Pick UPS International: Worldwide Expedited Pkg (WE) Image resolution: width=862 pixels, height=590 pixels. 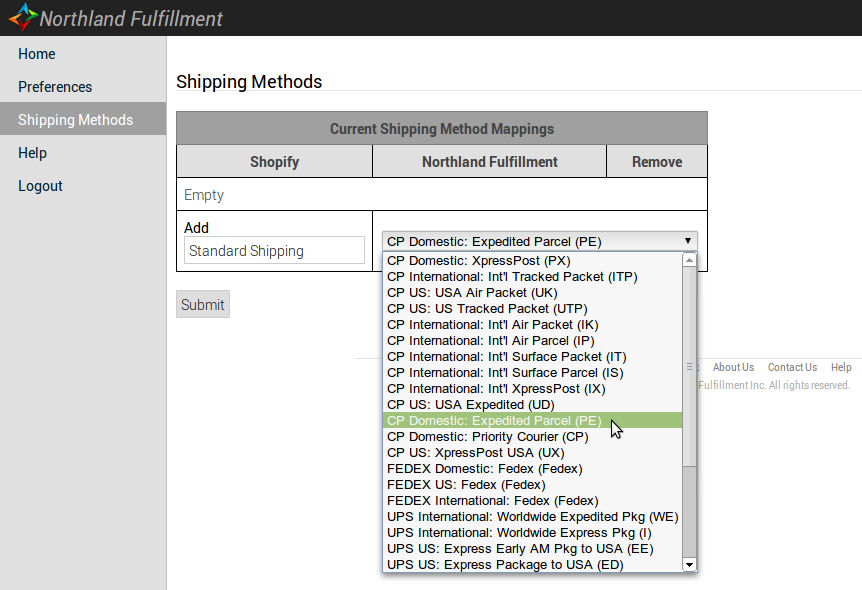(x=532, y=516)
